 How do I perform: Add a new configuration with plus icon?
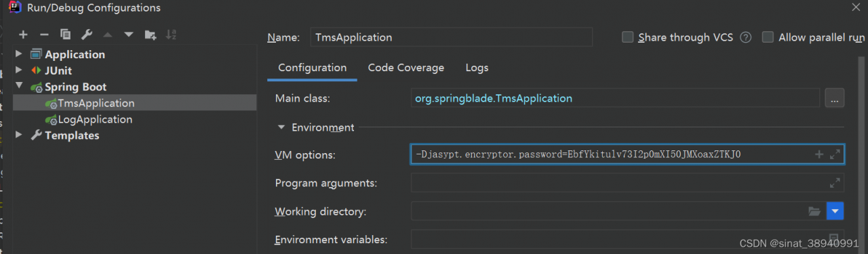point(23,35)
